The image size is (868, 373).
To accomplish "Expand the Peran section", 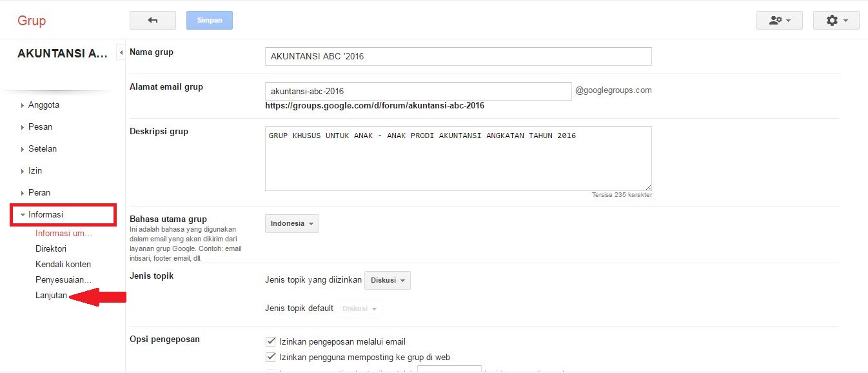I will click(x=35, y=192).
